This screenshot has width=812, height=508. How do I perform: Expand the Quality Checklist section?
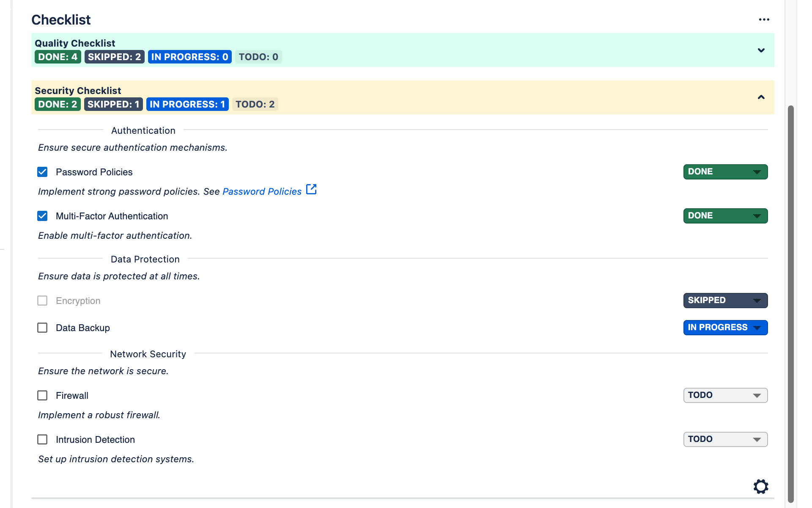pyautogui.click(x=760, y=50)
